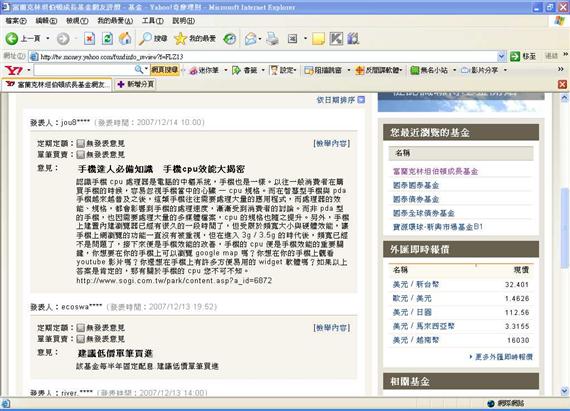Click the green Back arrow icon
The height and width of the screenshot is (411, 570).
tap(12, 38)
